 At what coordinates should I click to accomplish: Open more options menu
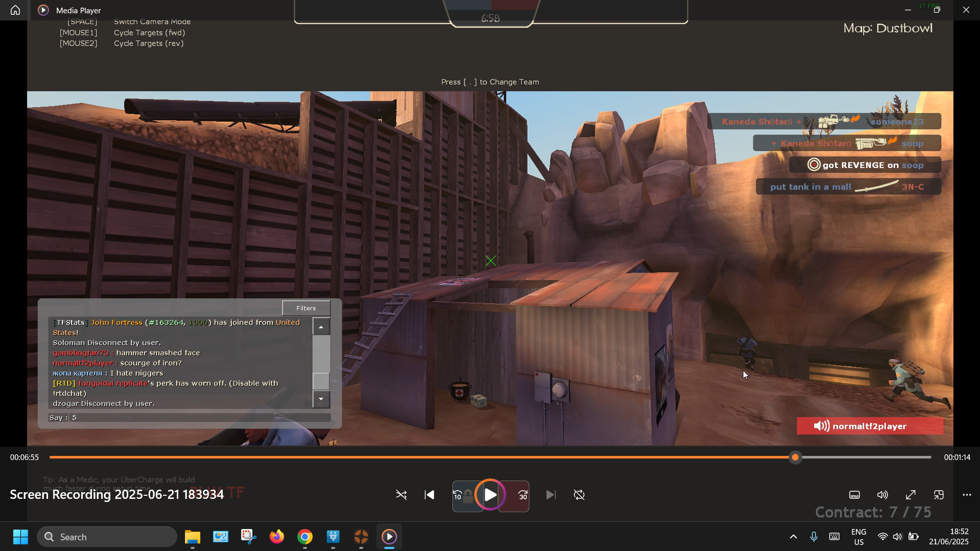967,495
